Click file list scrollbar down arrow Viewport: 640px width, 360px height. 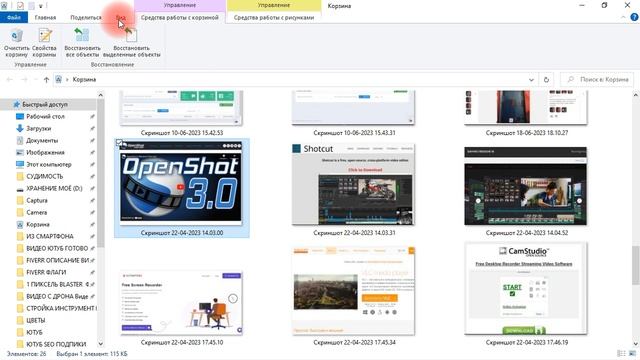(636, 344)
